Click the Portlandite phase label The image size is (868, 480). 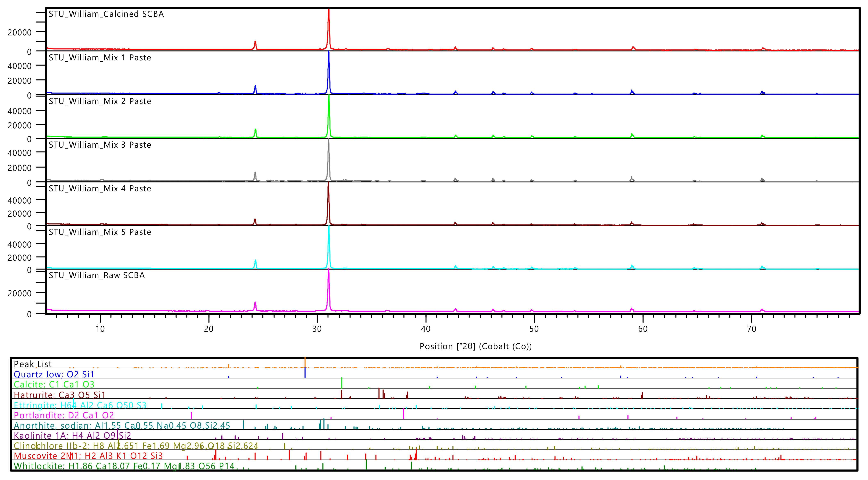(x=64, y=415)
